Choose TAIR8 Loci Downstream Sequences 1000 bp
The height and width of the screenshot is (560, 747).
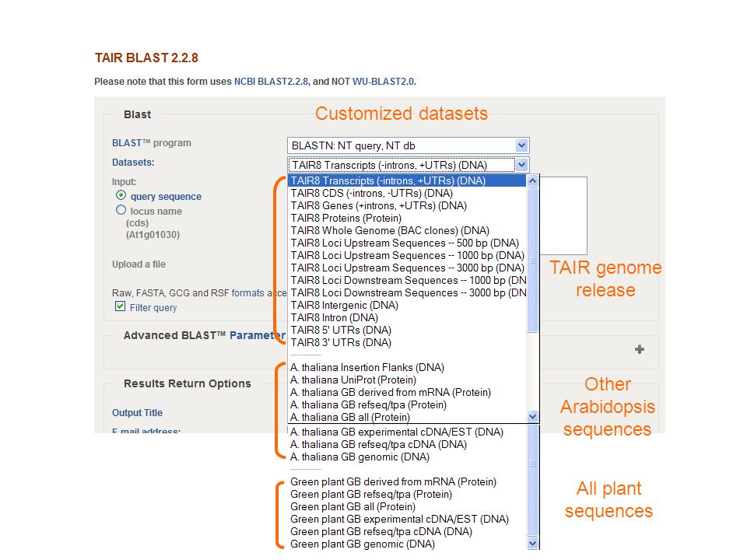[x=407, y=280]
